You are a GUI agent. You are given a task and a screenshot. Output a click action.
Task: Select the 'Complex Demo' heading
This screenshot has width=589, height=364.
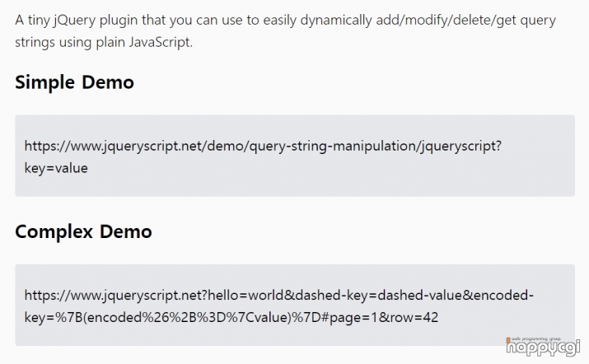click(83, 231)
